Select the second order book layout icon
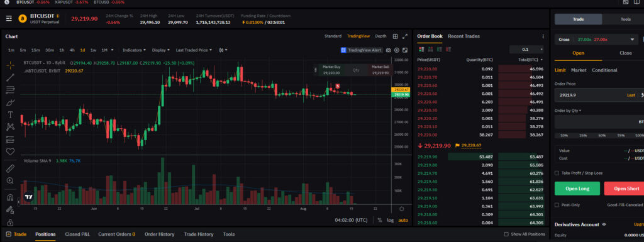Image resolution: width=644 pixels, height=242 pixels. pyautogui.click(x=430, y=49)
